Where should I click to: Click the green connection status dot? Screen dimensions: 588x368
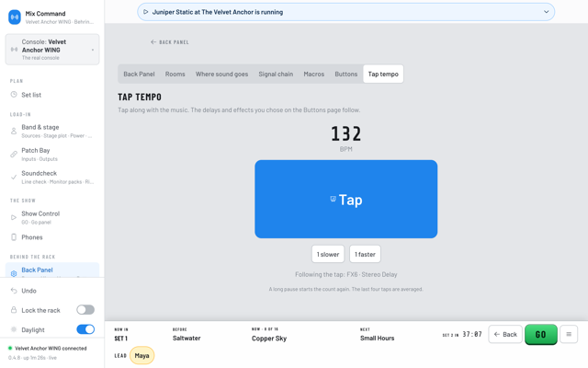10,348
